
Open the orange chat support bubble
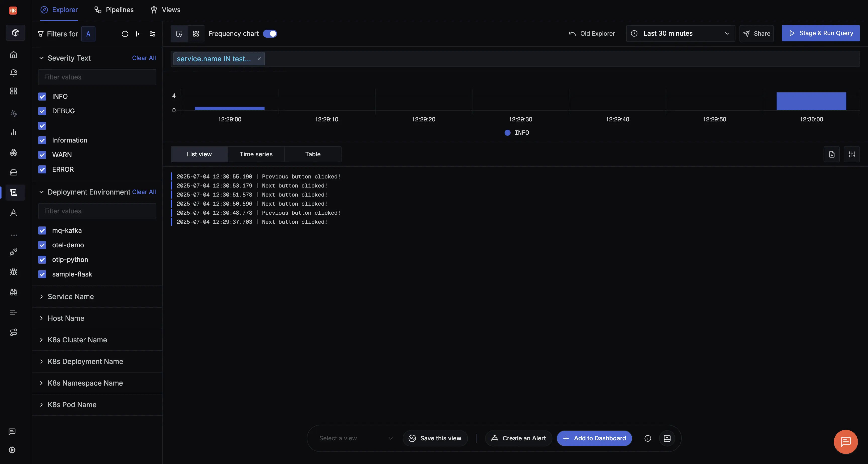tap(846, 442)
